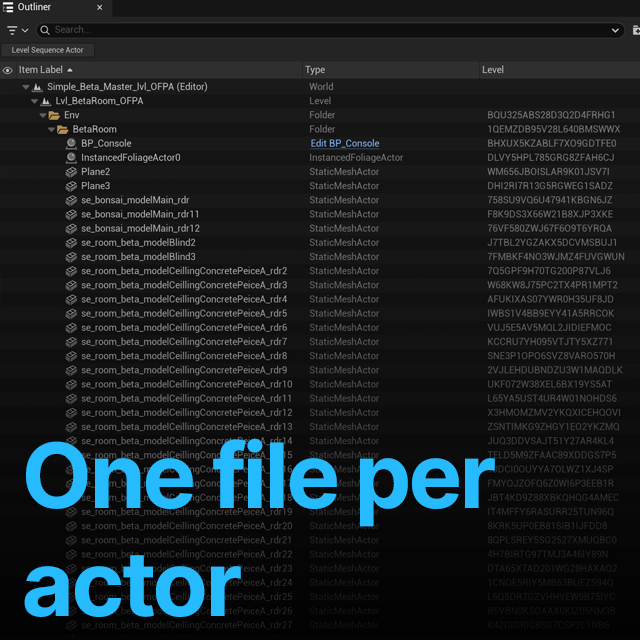Click the add folder icon beside search
Image resolution: width=640 pixels, height=640 pixels.
click(x=636, y=30)
